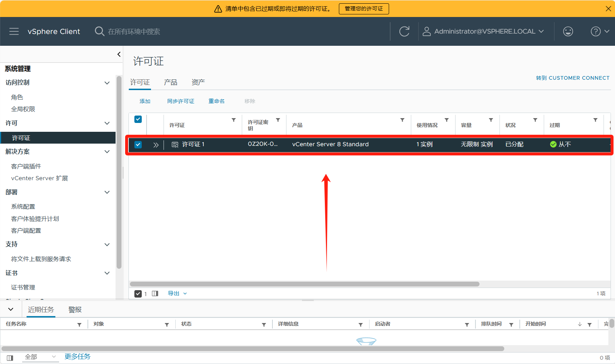
Task: Toggle the select-all checkbox in table header
Action: tap(138, 119)
